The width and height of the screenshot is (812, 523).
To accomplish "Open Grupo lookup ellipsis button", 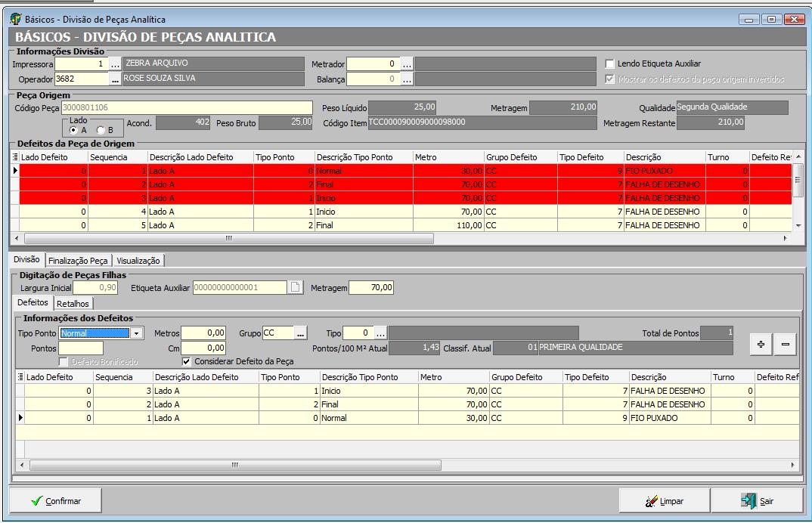I will coord(300,333).
